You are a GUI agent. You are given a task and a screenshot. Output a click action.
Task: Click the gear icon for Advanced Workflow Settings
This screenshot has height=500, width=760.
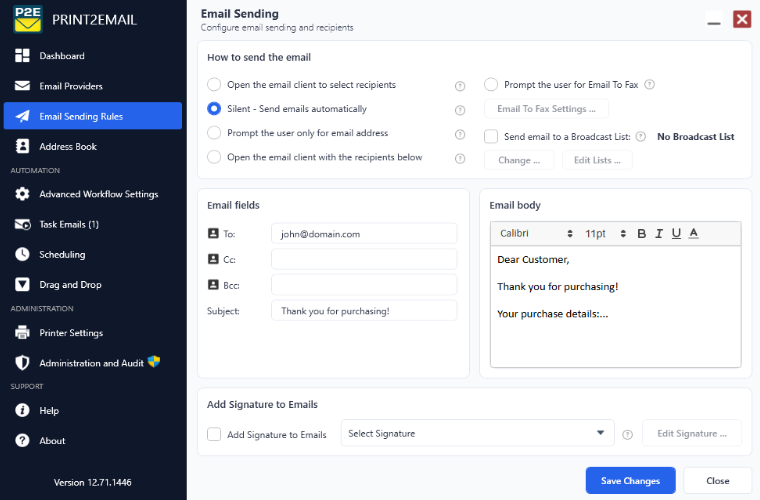click(22, 194)
